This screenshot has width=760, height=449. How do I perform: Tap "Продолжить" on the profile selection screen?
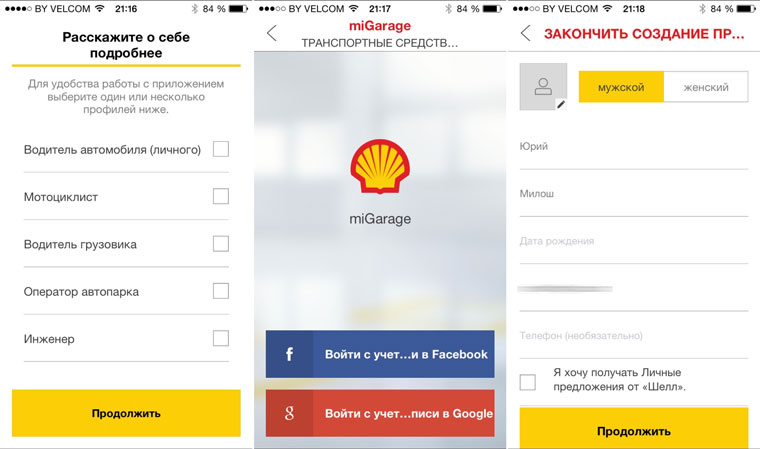click(x=126, y=413)
